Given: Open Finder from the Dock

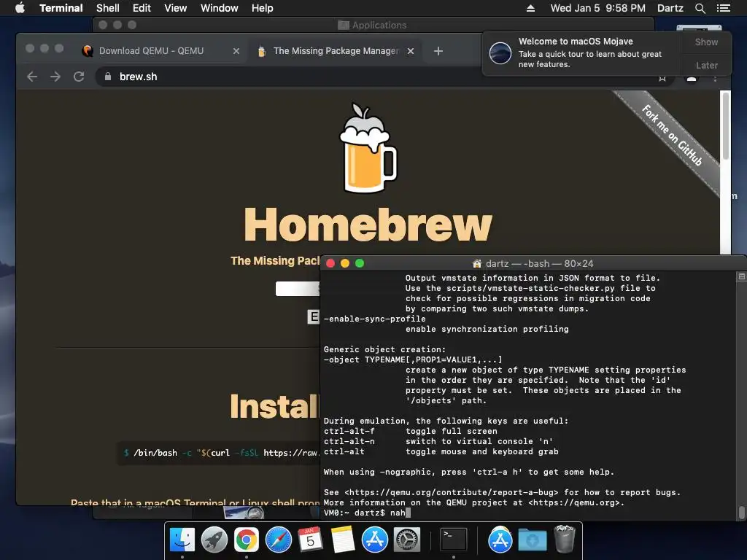Looking at the screenshot, I should point(182,540).
